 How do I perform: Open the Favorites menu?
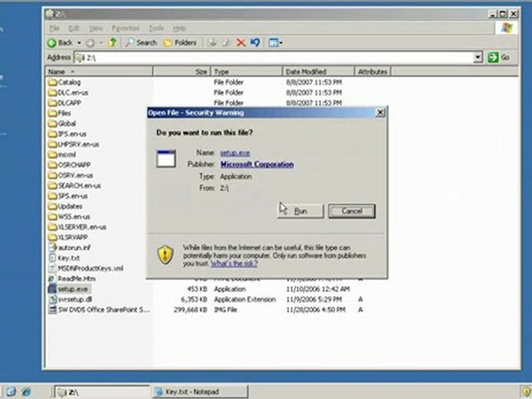126,28
